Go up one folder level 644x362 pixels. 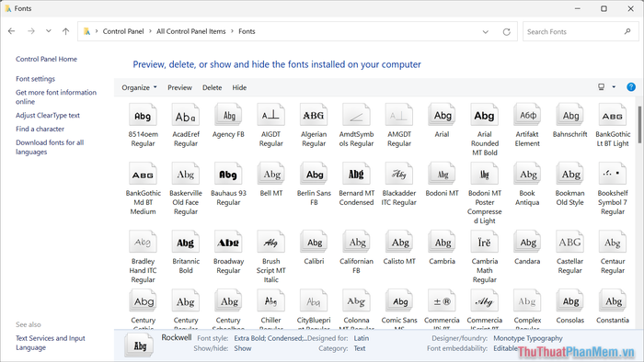pos(65,31)
